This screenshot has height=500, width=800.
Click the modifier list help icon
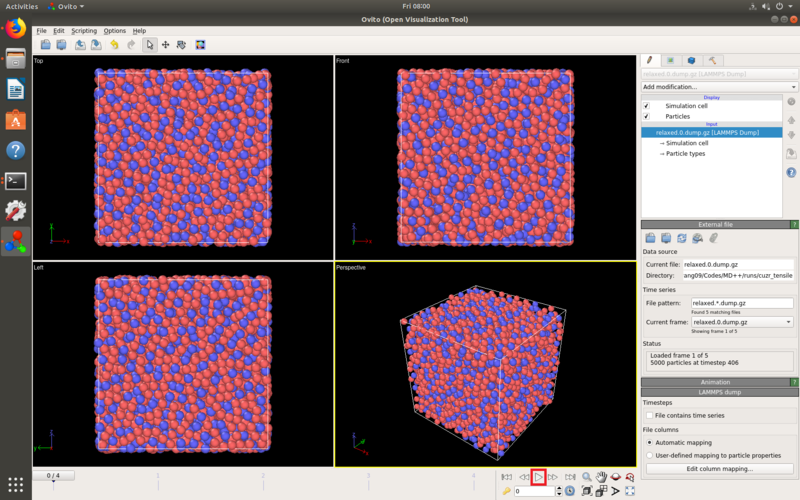click(x=791, y=172)
